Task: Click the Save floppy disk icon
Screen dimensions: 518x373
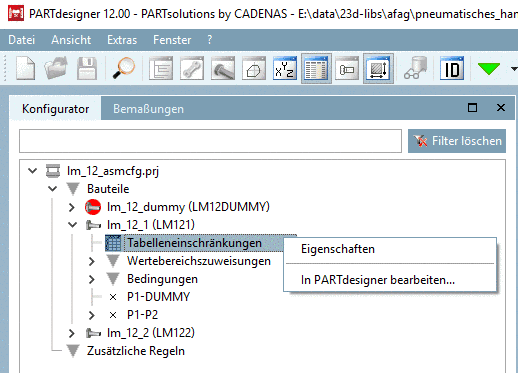Action: pyautogui.click(x=87, y=68)
